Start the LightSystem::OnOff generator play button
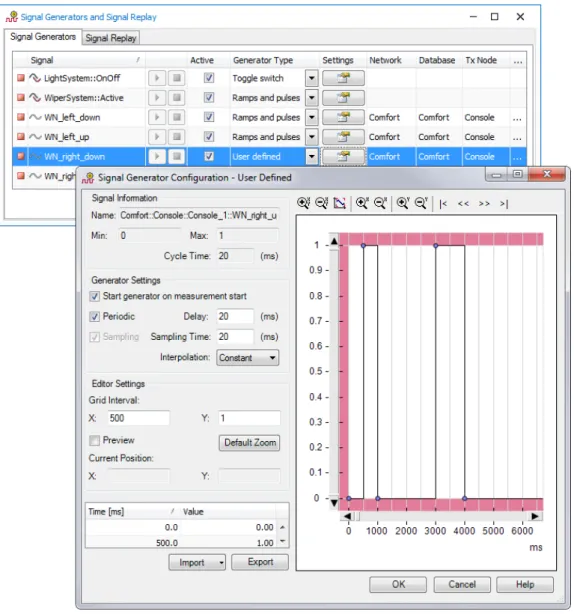574x614 pixels. (157, 78)
